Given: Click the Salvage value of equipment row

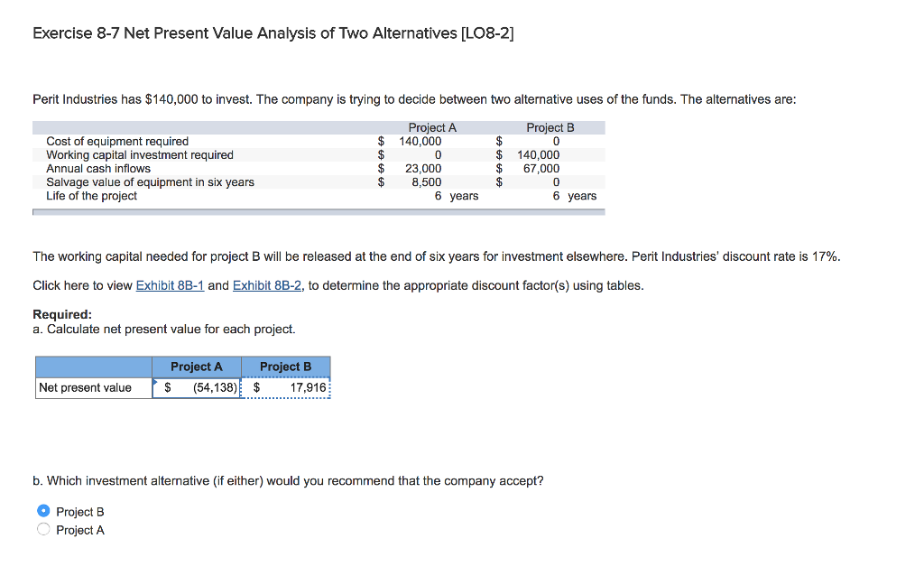Looking at the screenshot, I should (150, 181).
